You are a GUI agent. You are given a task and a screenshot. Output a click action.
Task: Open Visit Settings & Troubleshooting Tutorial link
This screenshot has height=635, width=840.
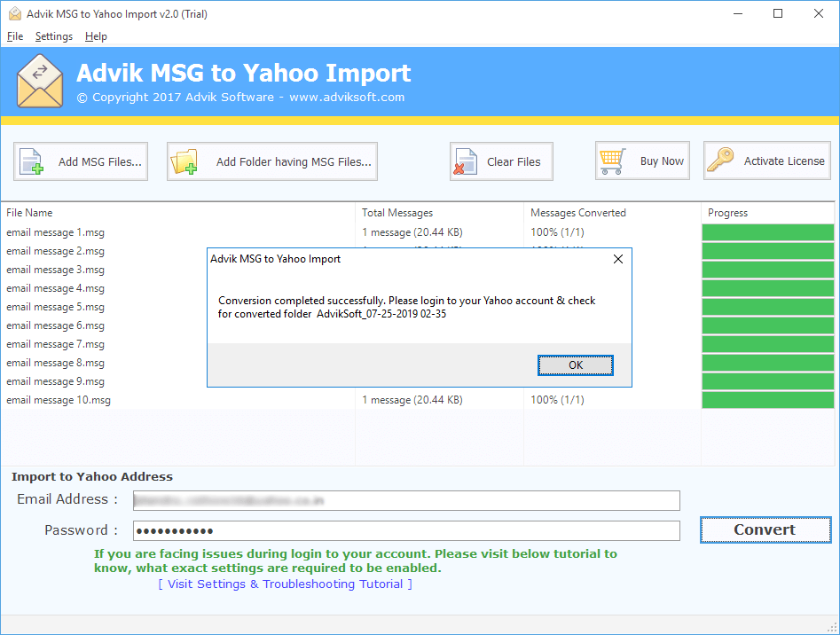coord(285,584)
